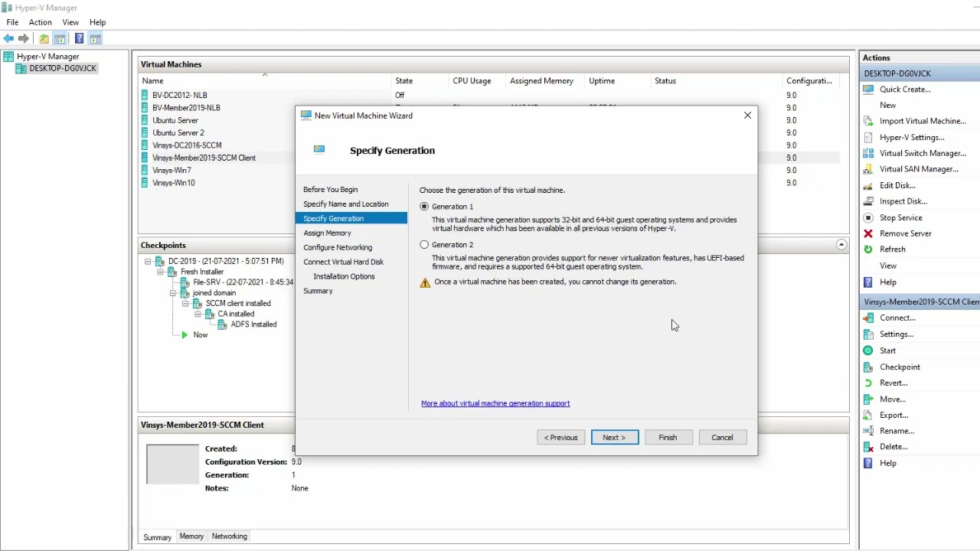Viewport: 980px width, 551px height.
Task: Click the blue Help toolbar icon
Action: [x=79, y=38]
